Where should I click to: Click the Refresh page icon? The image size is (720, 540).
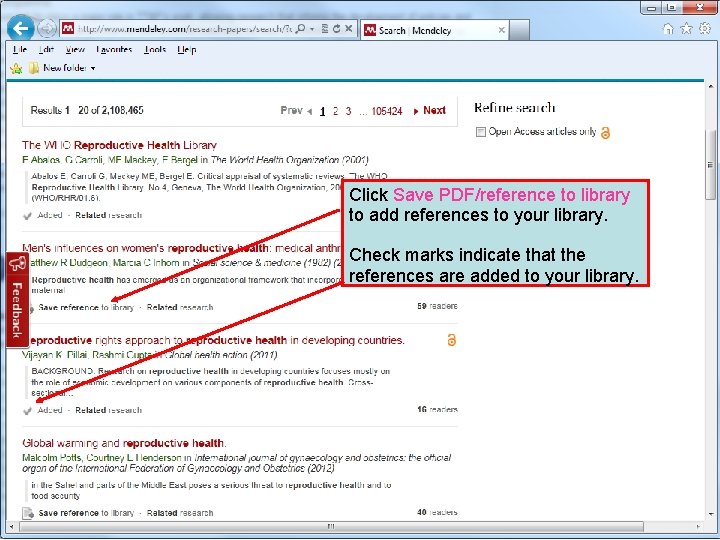337,28
